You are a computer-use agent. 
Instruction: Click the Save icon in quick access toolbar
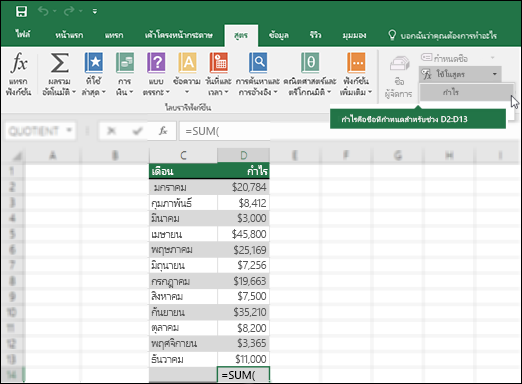(21, 11)
